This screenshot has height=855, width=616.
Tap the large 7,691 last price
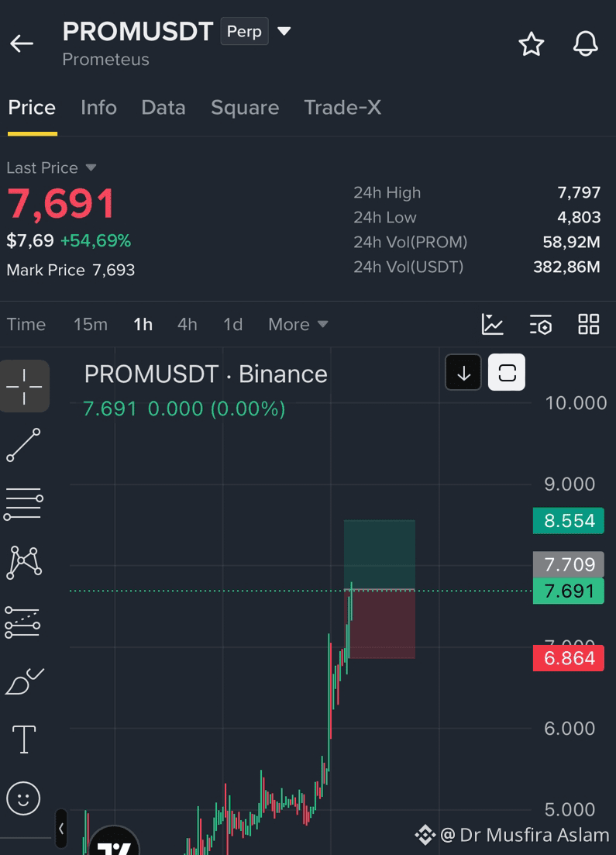(x=61, y=204)
